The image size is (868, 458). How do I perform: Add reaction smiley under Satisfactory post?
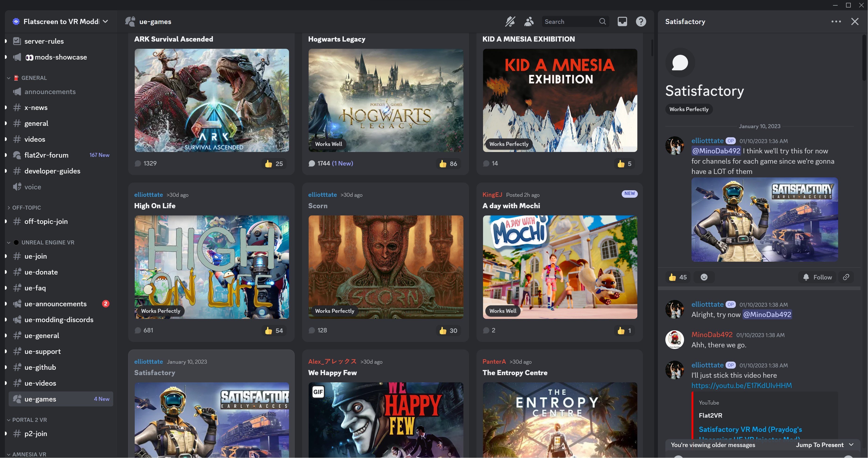tap(704, 277)
